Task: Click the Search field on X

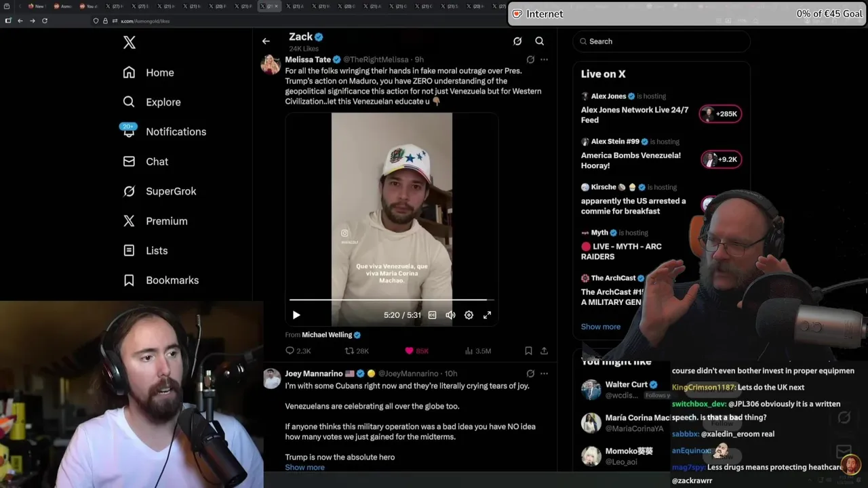Action: pyautogui.click(x=661, y=41)
